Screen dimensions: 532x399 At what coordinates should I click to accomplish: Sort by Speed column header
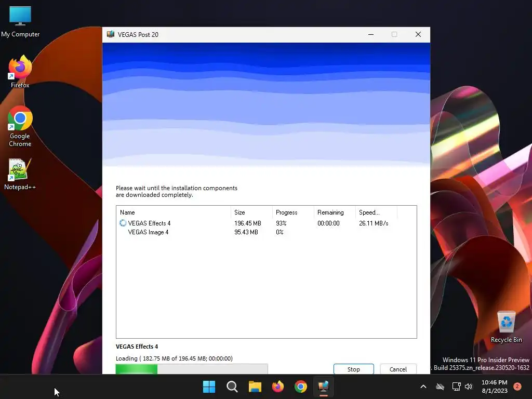coord(376,212)
